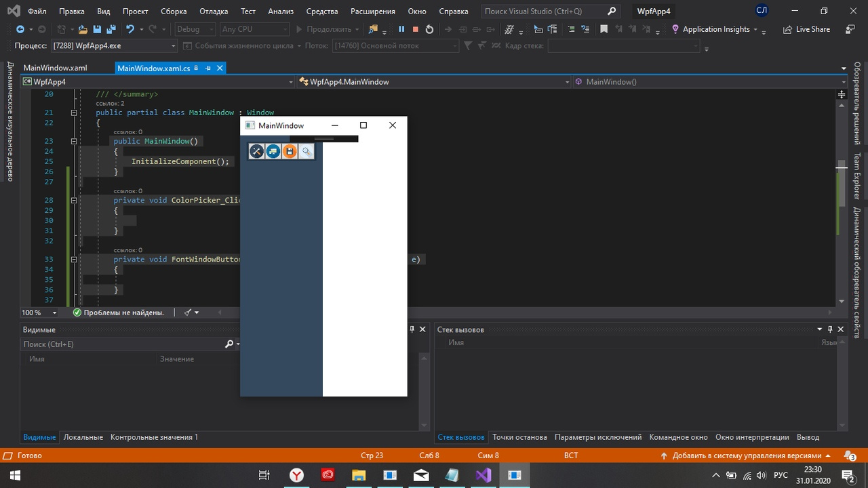
Task: Open the thread dropdown showing Основной поток
Action: click(x=396, y=45)
